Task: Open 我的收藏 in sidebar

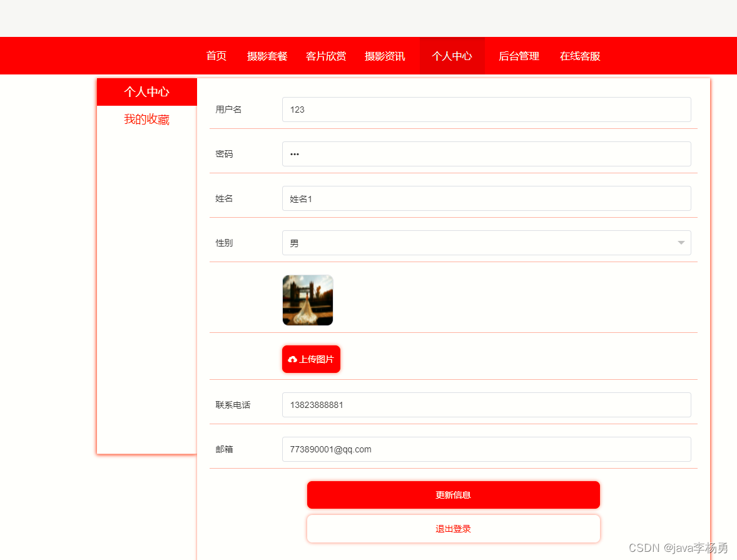Action: click(146, 120)
